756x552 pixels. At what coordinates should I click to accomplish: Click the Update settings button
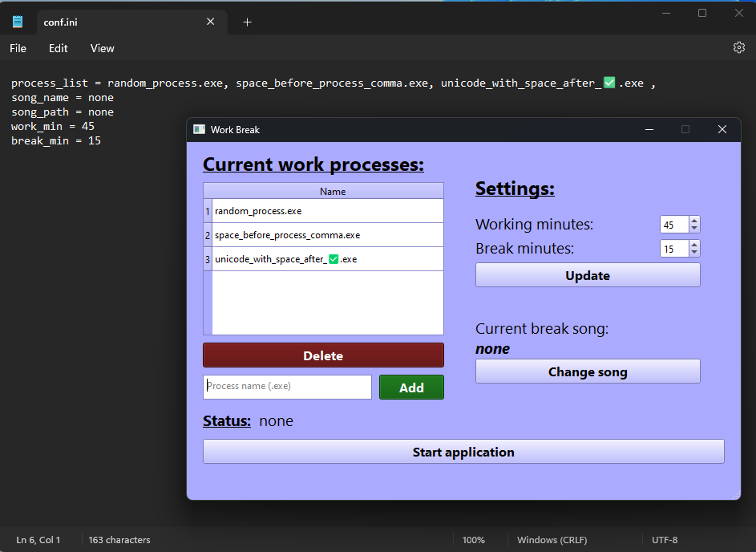pyautogui.click(x=588, y=275)
